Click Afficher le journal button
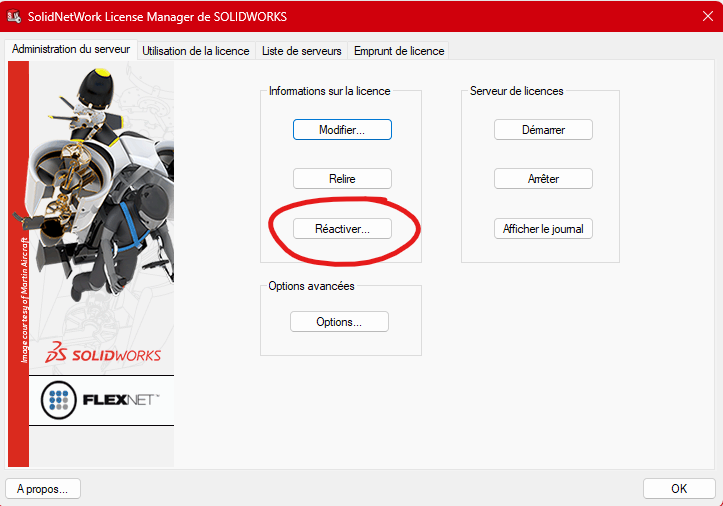Screen dimensions: 723x506 (543, 229)
